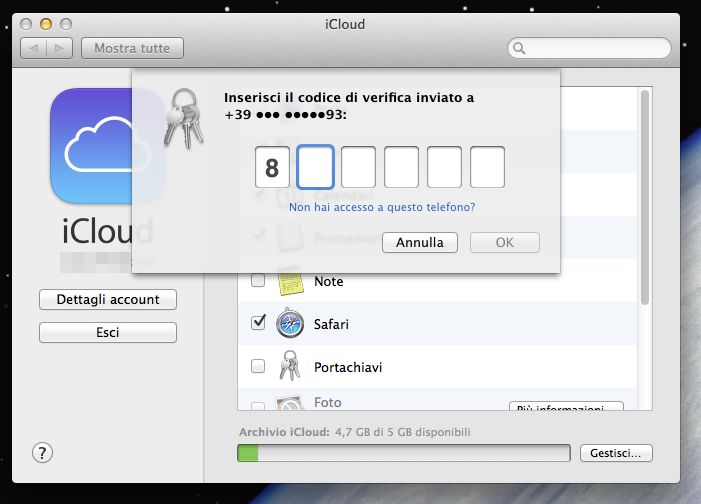Viewport: 701px width, 504px height.
Task: Open help with the question mark button
Action: coord(42,453)
